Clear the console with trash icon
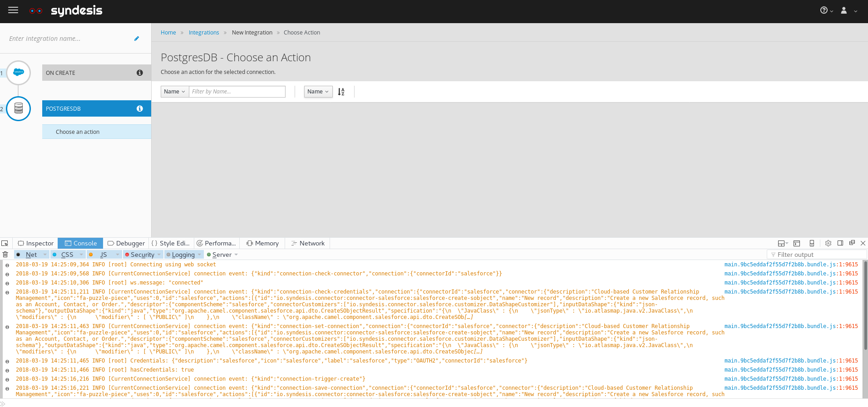 (5, 255)
